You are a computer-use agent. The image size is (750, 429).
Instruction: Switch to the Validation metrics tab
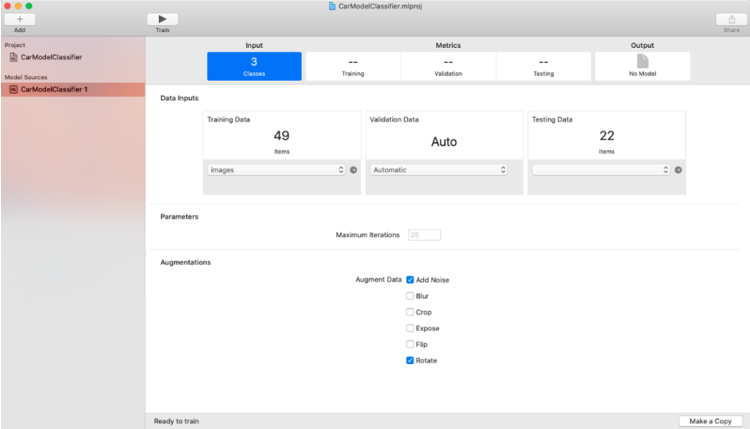click(x=448, y=66)
